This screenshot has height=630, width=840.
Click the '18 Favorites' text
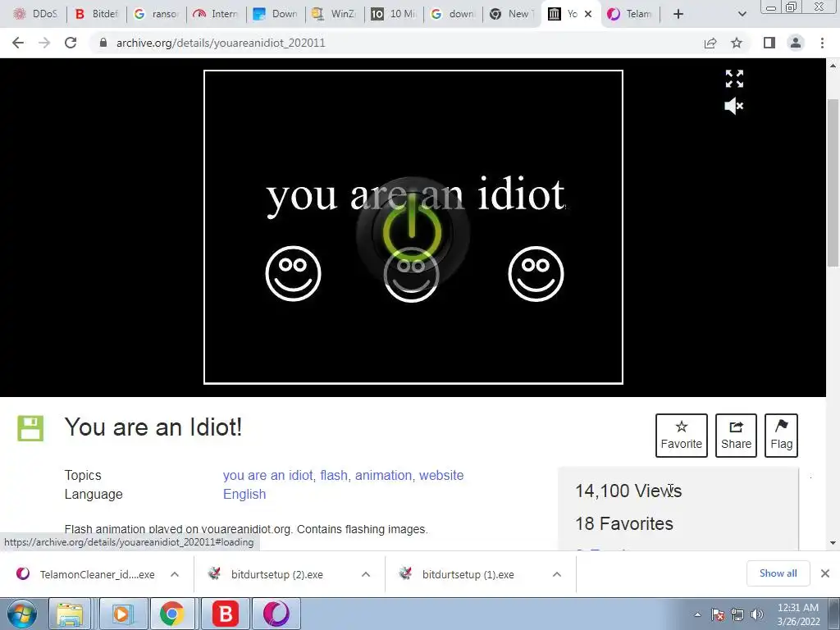pos(624,523)
